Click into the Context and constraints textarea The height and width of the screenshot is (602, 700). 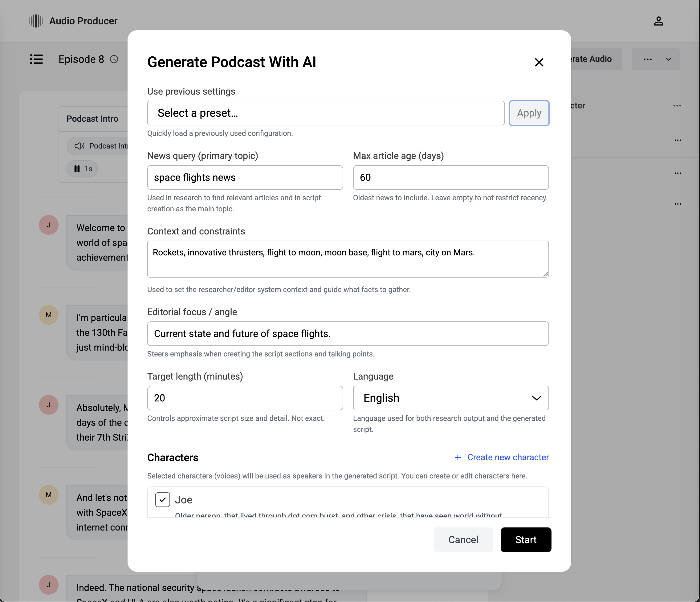[348, 259]
